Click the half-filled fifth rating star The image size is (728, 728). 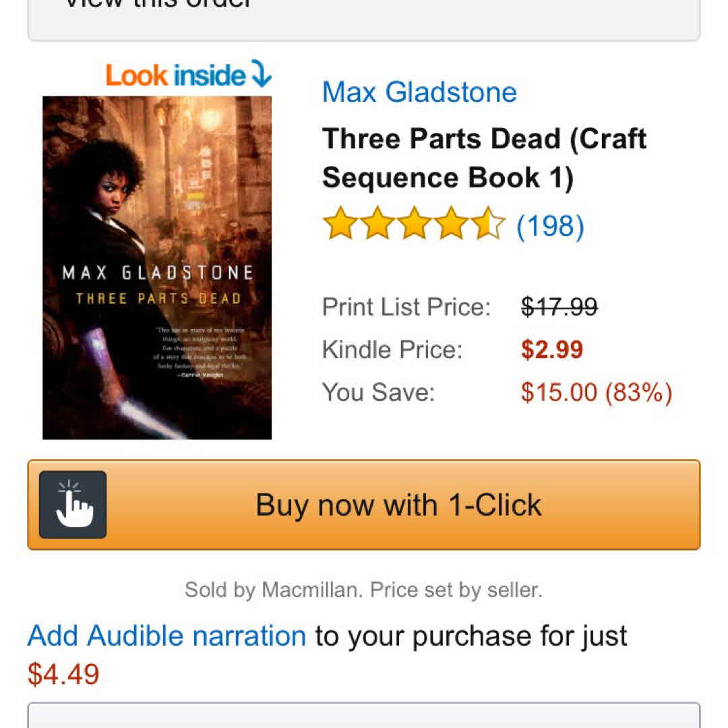pyautogui.click(x=487, y=224)
